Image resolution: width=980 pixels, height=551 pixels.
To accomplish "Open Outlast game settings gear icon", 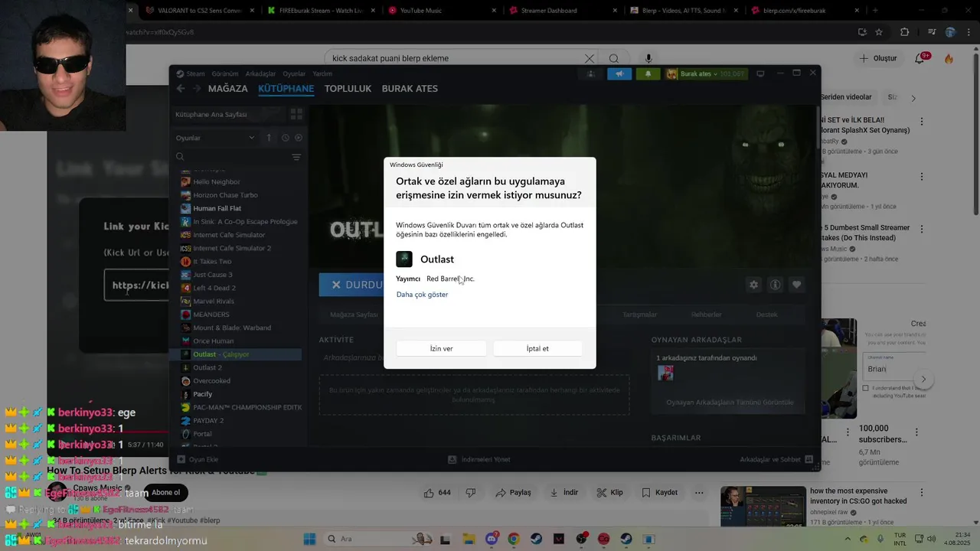I will 753,285.
